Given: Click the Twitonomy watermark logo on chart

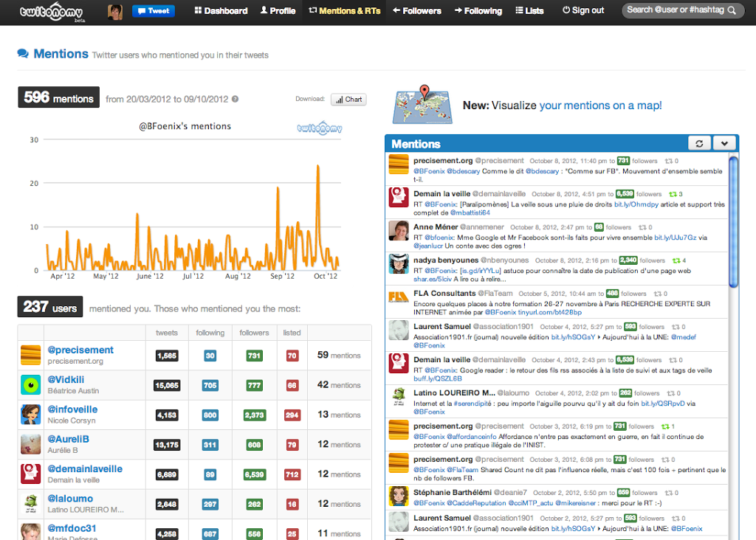Looking at the screenshot, I should click(x=320, y=128).
